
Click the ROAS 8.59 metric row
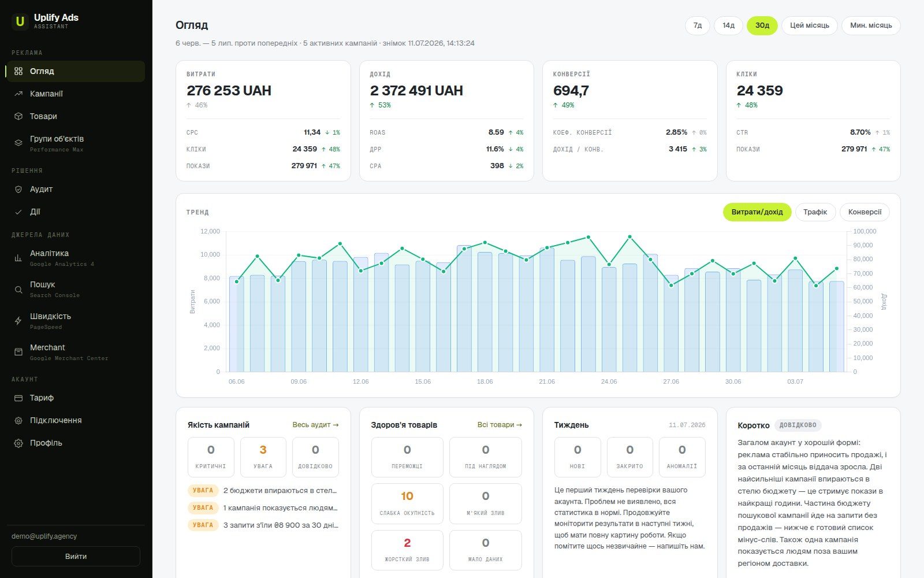click(x=446, y=132)
